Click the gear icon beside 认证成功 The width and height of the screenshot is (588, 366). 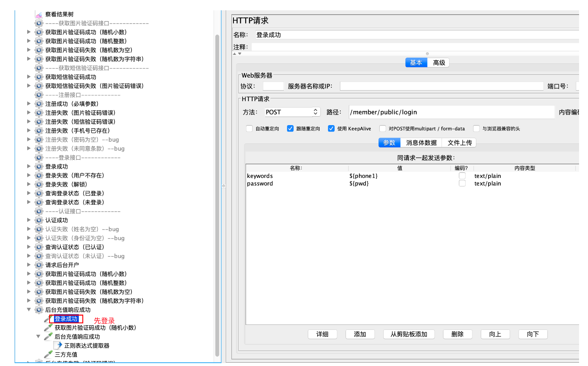click(39, 220)
